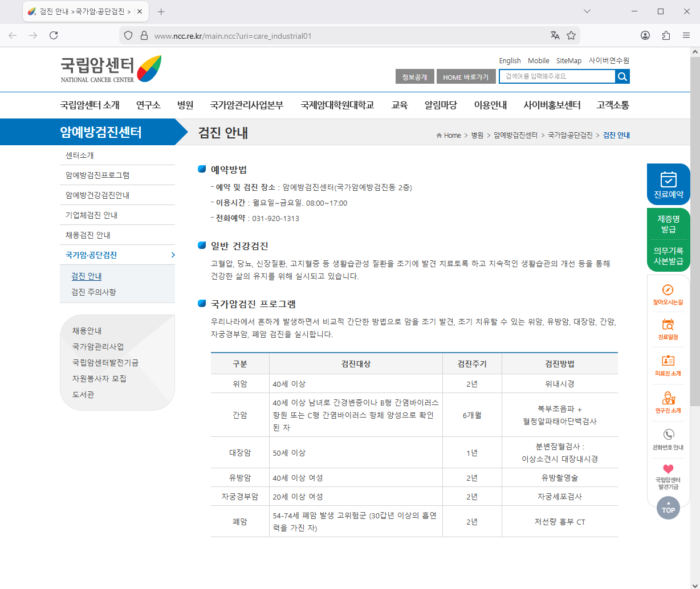This screenshot has width=700, height=589.
Task: Open the 진료예약 calendar icon
Action: click(x=668, y=180)
